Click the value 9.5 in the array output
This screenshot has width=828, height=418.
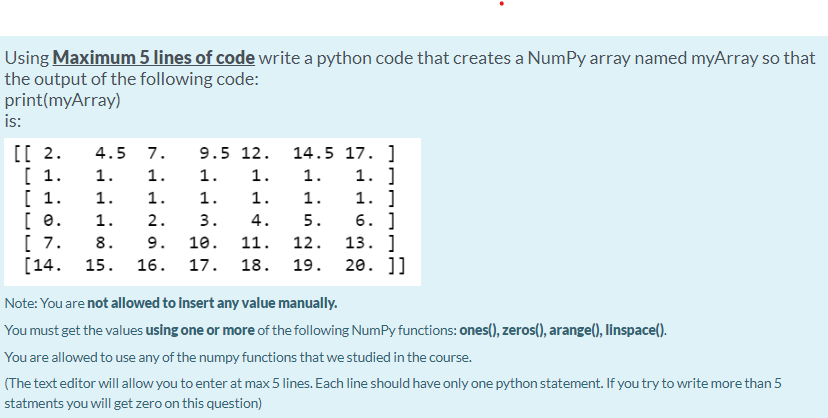214,154
